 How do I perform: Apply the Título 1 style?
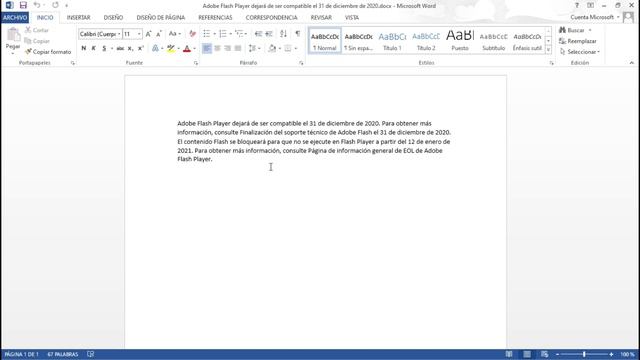tap(392, 40)
